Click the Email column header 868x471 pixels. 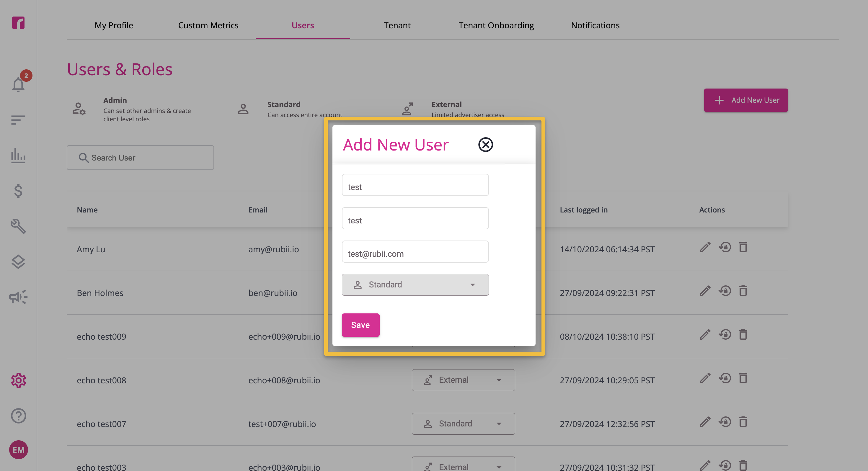(x=258, y=210)
